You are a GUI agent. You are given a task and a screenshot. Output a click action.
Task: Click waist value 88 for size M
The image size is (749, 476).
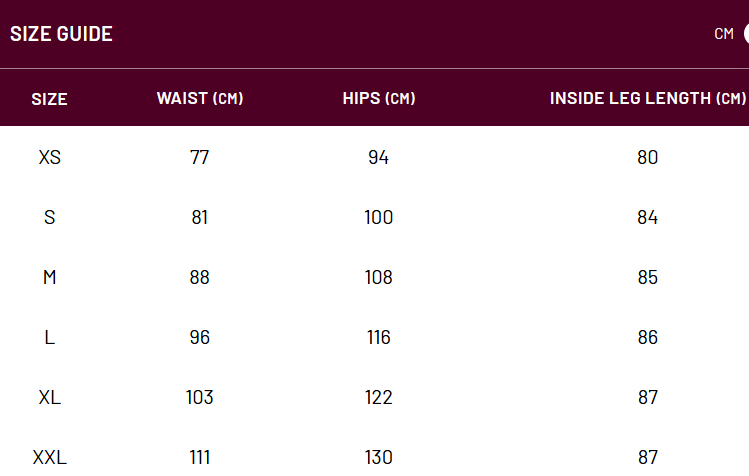(x=200, y=277)
